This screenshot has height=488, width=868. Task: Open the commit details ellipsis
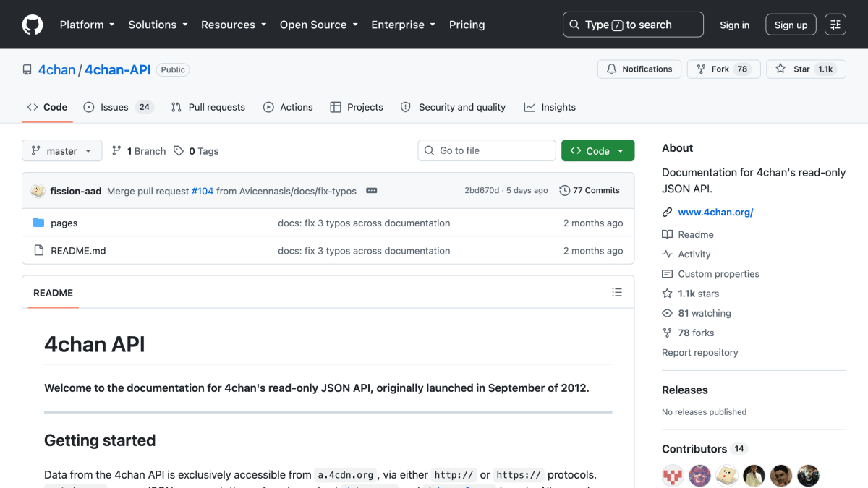[372, 191]
